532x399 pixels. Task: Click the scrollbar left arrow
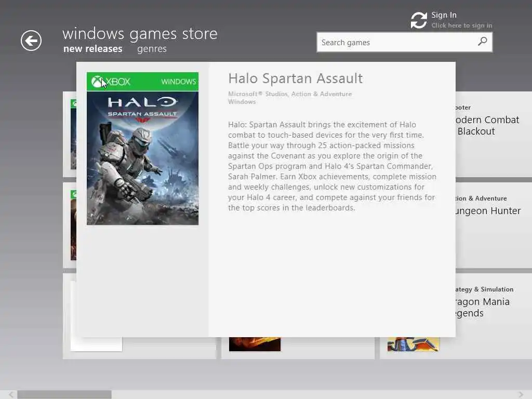click(x=11, y=395)
